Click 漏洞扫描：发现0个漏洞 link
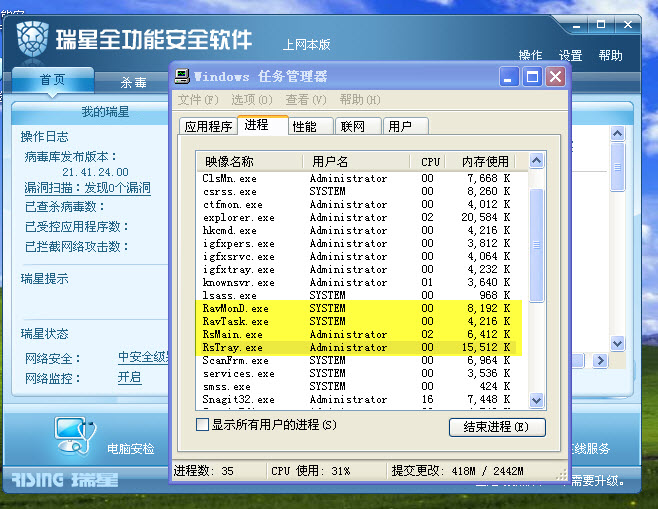The width and height of the screenshot is (658, 509). 88,188
